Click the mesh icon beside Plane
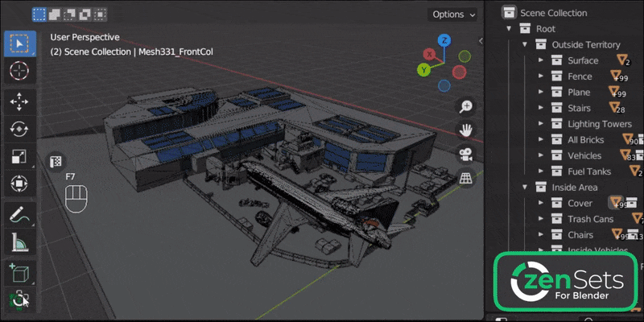644x322 pixels. tap(613, 91)
